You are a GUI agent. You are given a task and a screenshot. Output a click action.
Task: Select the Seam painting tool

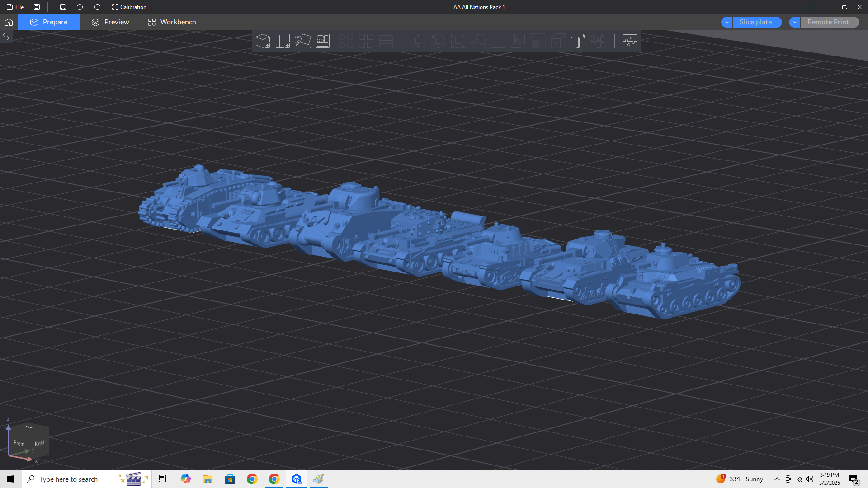pyautogui.click(x=557, y=41)
